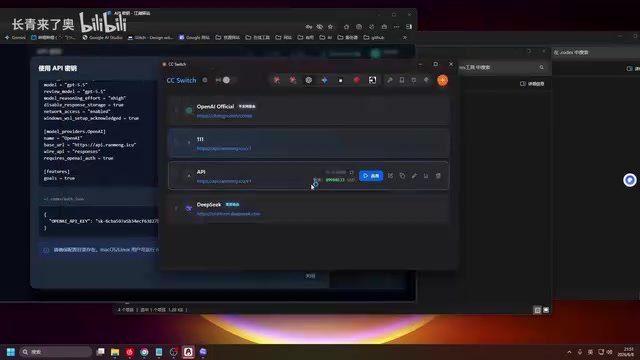Select the Gemini sparkle app icon in toolbar

point(324,80)
